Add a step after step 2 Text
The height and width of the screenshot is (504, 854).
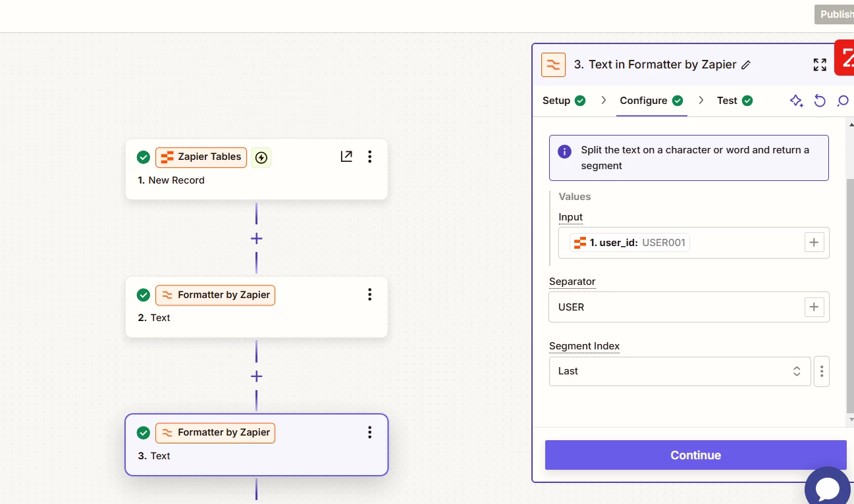pyautogui.click(x=256, y=376)
